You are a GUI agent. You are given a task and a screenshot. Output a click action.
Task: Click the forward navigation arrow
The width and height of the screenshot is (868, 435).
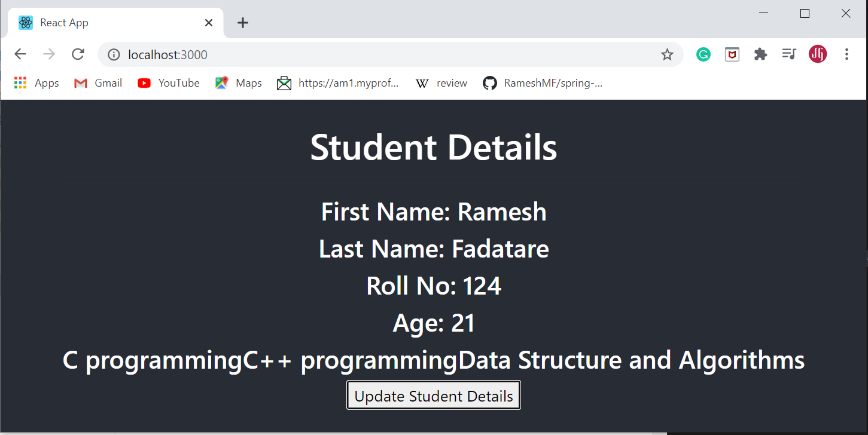[48, 54]
